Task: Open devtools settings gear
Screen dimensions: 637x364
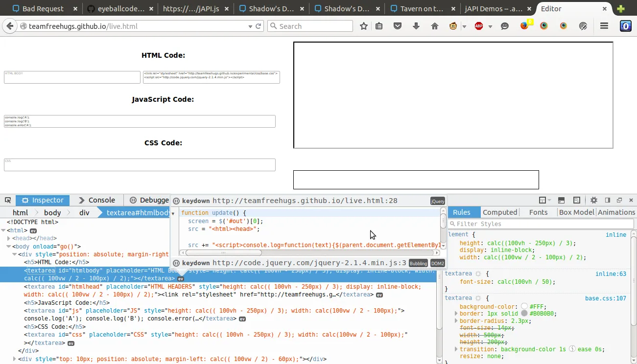Action: [594, 200]
